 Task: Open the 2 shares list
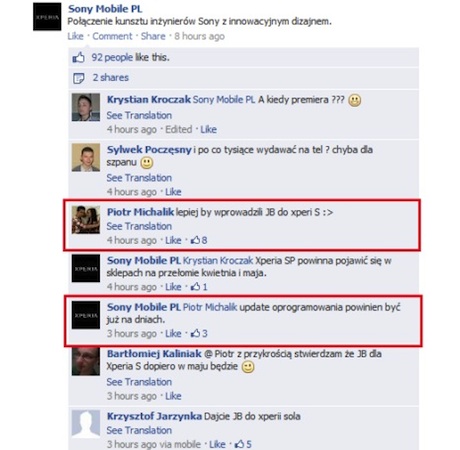110,77
